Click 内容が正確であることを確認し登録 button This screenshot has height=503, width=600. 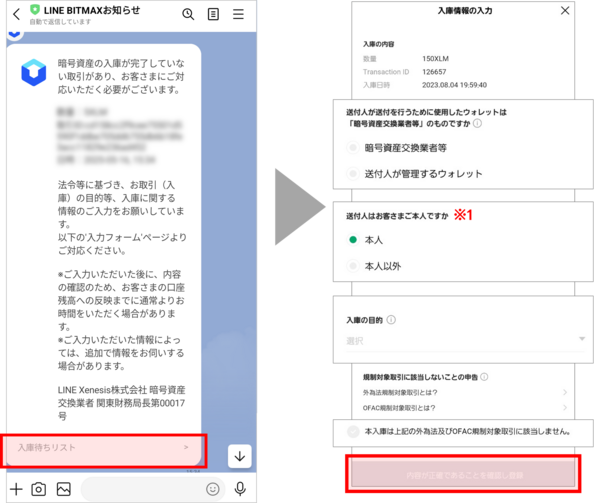[x=463, y=474]
